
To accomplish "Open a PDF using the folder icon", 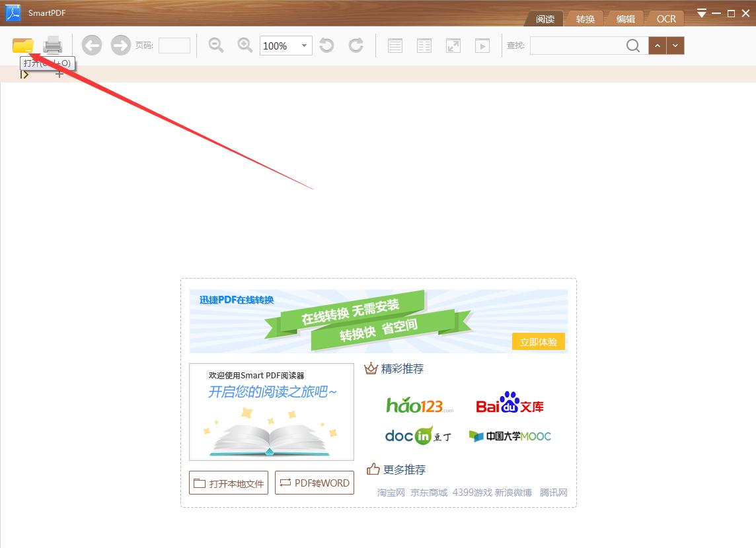I will (x=22, y=46).
